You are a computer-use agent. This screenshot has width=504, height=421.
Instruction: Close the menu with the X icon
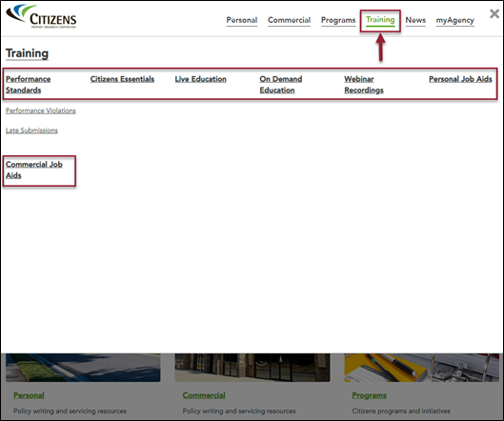click(x=494, y=14)
